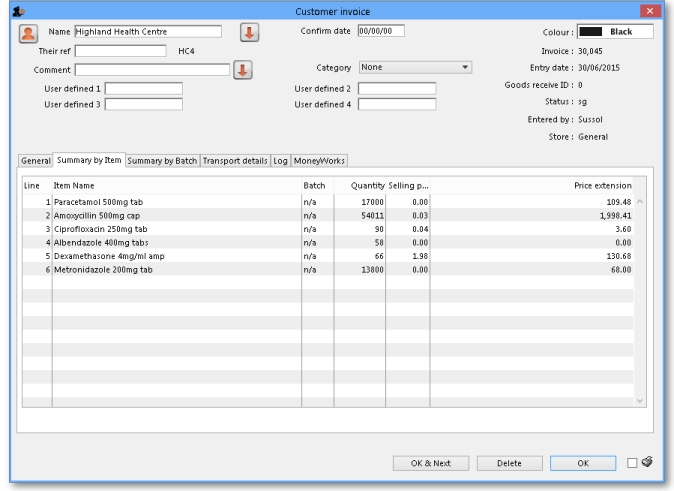Click the OK button
Image resolution: width=674 pixels, height=491 pixels.
point(582,463)
